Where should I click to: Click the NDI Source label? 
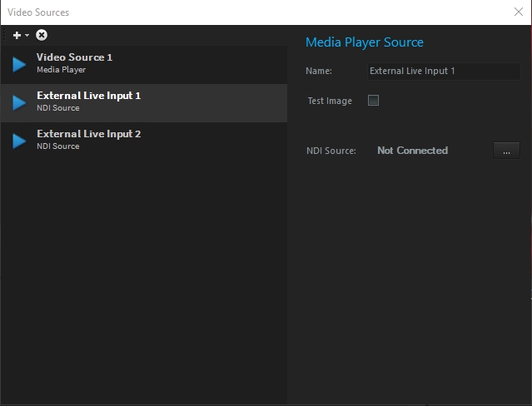(x=331, y=151)
